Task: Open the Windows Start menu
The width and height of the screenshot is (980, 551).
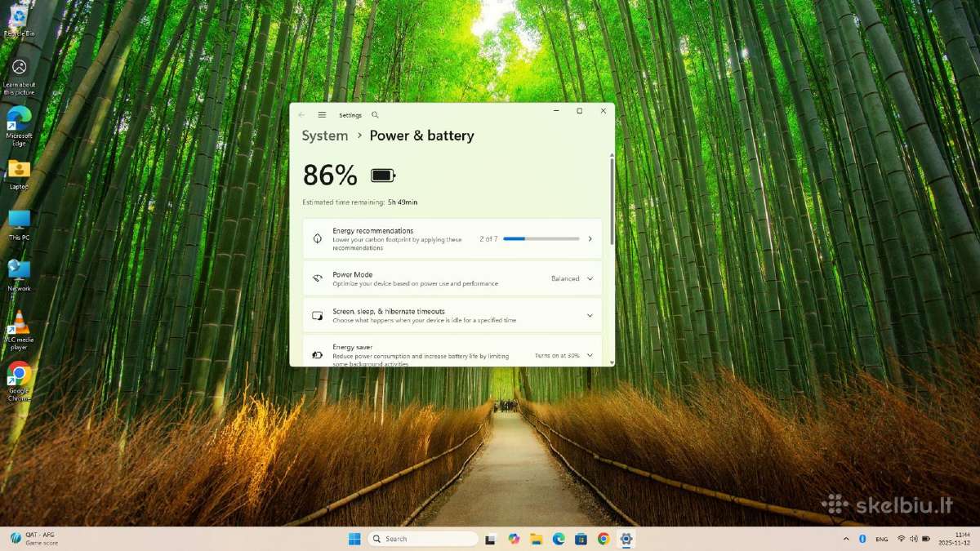Action: tap(354, 539)
